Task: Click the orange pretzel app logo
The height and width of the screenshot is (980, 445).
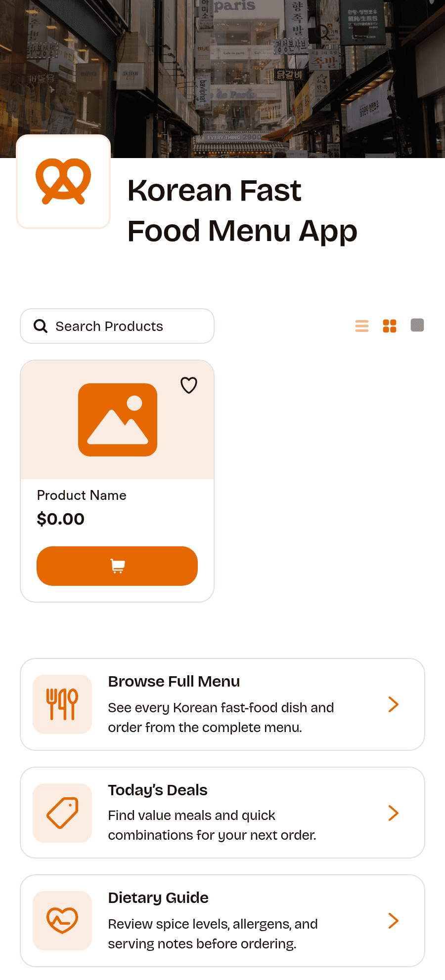Action: 63,181
